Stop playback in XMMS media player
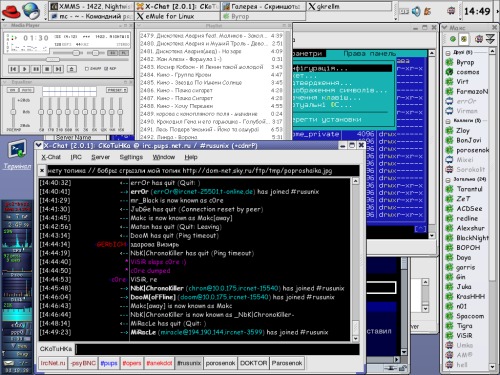 point(47,69)
